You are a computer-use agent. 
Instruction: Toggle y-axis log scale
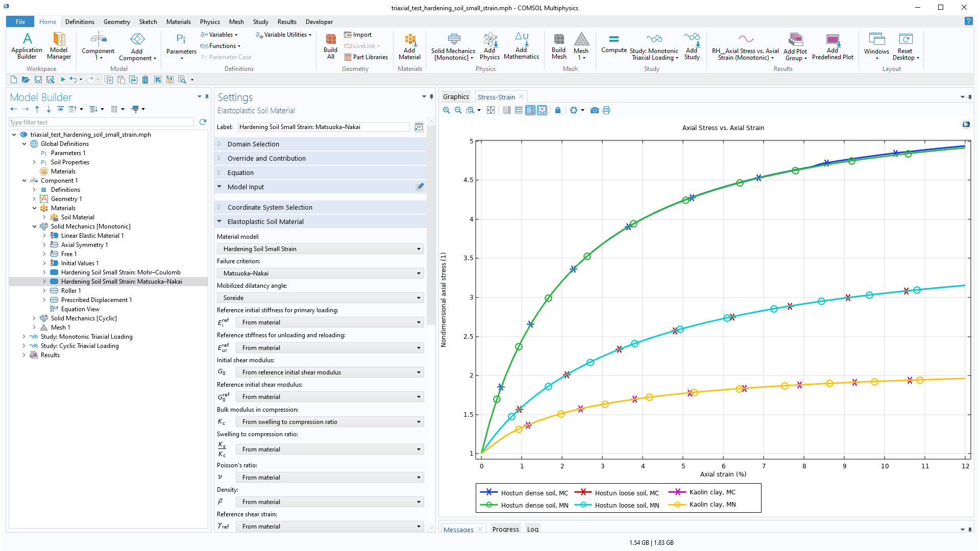tap(519, 110)
